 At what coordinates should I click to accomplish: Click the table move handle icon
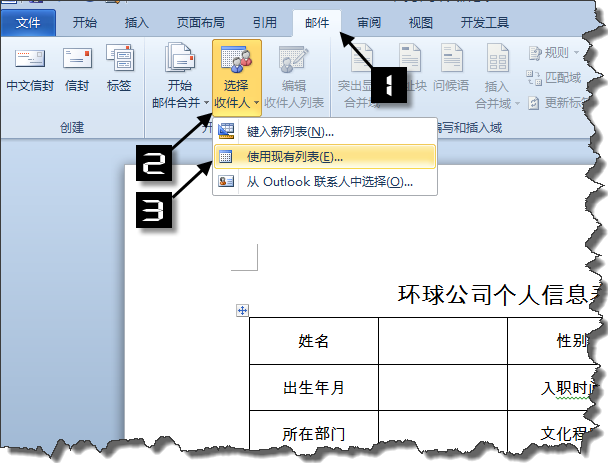pyautogui.click(x=241, y=311)
